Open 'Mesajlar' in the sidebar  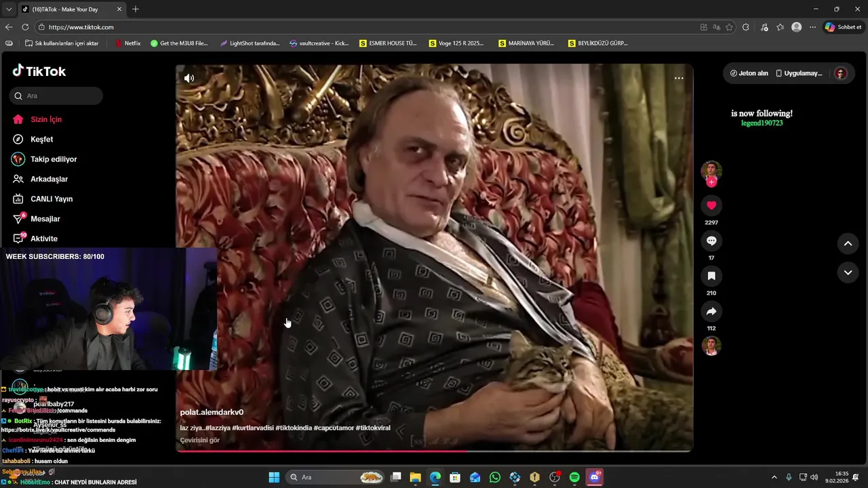coord(45,219)
